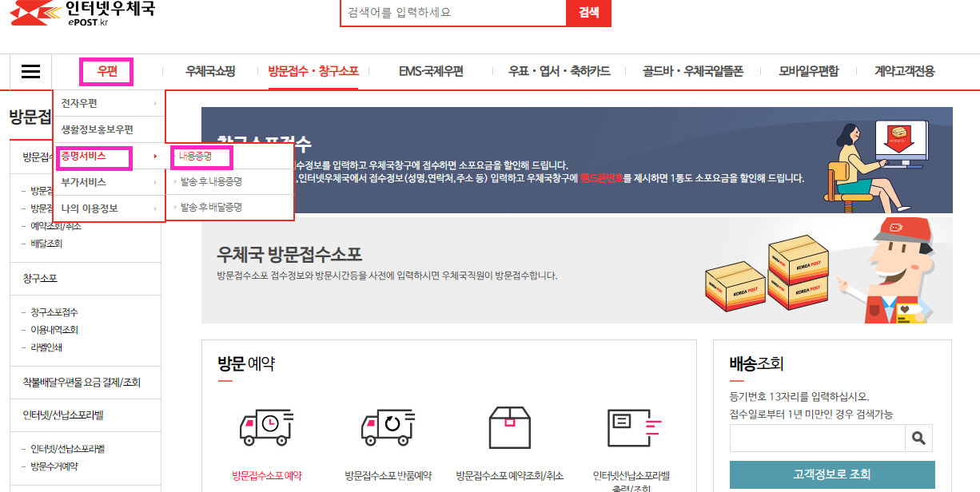Open 창구소포접수 in the sidebar
The width and height of the screenshot is (980, 492).
coord(54,311)
